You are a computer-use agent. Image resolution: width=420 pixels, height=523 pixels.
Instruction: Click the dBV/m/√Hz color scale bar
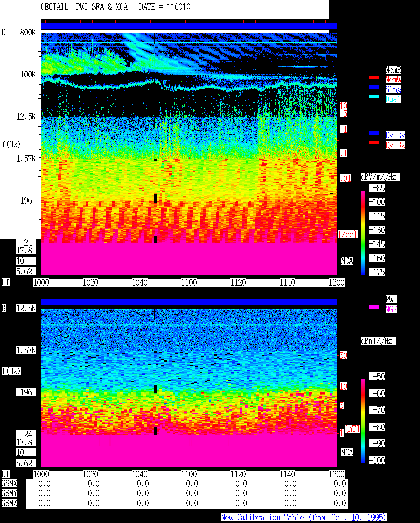tap(363, 232)
